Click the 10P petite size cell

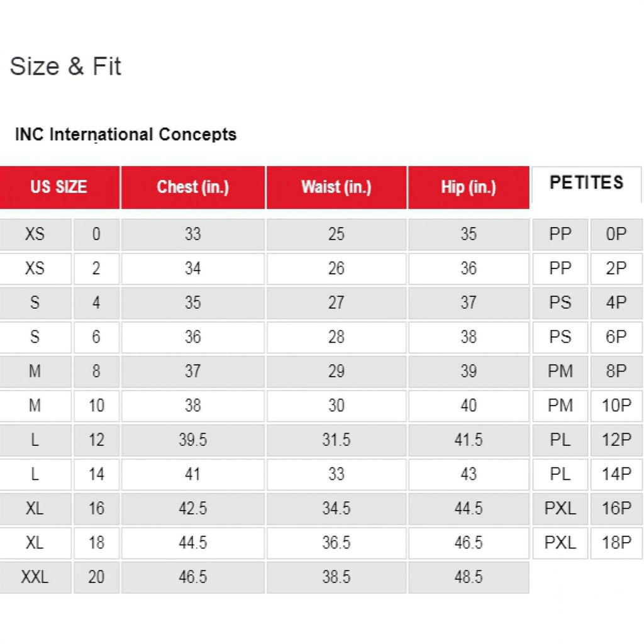click(616, 406)
